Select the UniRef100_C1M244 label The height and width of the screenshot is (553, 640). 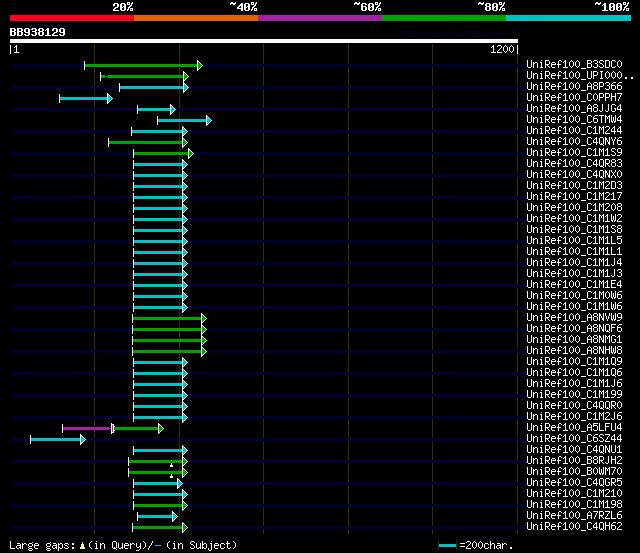click(x=574, y=131)
